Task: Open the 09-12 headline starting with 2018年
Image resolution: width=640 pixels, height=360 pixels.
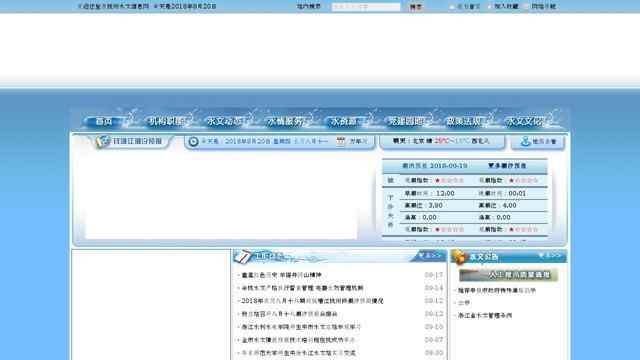Action: click(312, 301)
